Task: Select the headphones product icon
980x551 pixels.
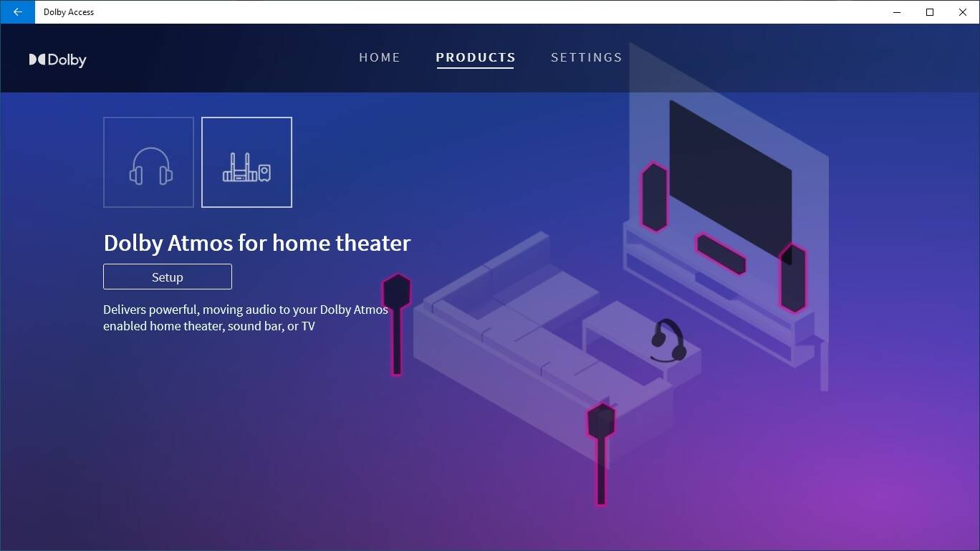Action: click(148, 162)
